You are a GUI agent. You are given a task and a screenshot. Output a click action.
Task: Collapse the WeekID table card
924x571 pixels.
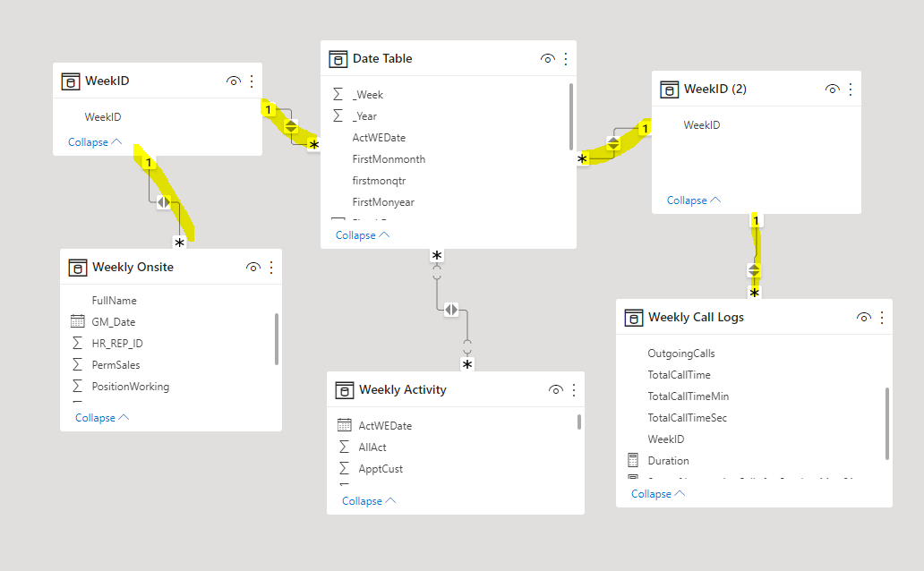[x=95, y=142]
